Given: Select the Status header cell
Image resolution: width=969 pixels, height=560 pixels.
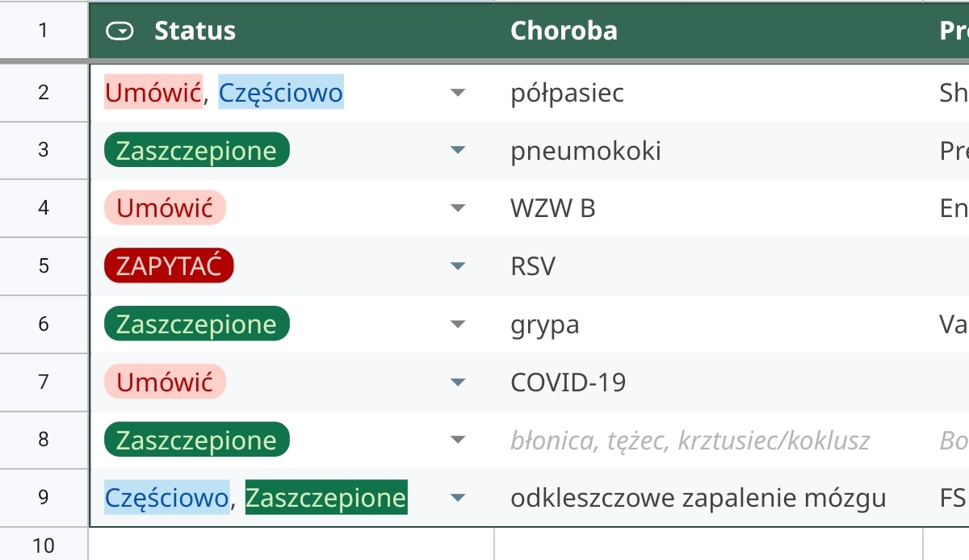Looking at the screenshot, I should [292, 31].
